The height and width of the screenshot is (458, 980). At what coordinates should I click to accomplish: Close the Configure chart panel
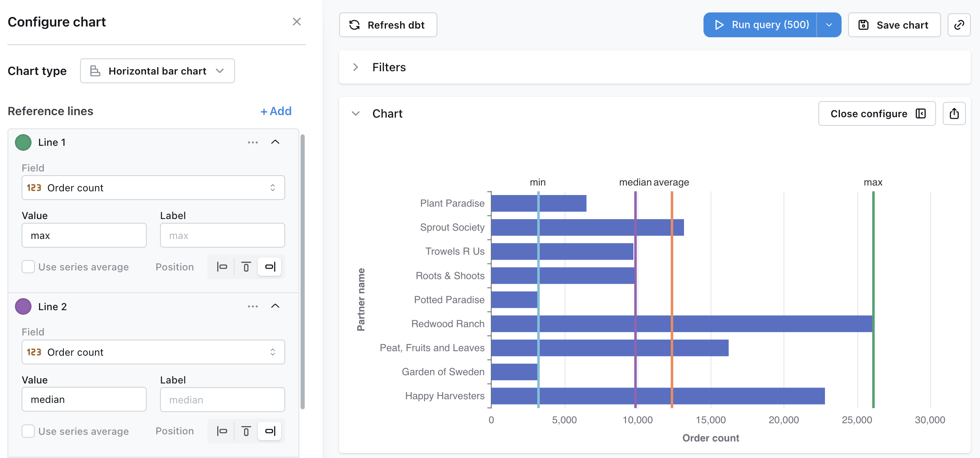[x=296, y=22]
